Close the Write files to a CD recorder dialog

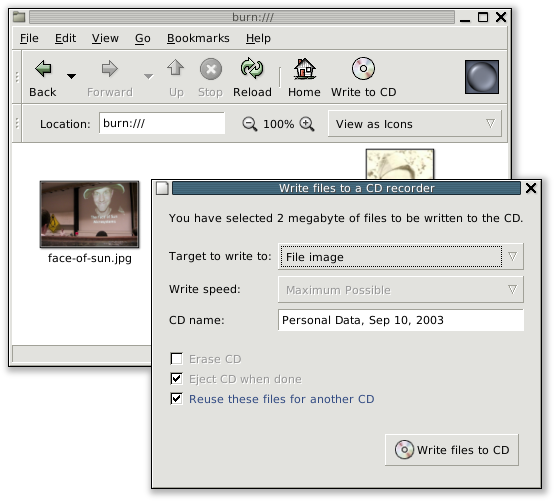coord(531,188)
